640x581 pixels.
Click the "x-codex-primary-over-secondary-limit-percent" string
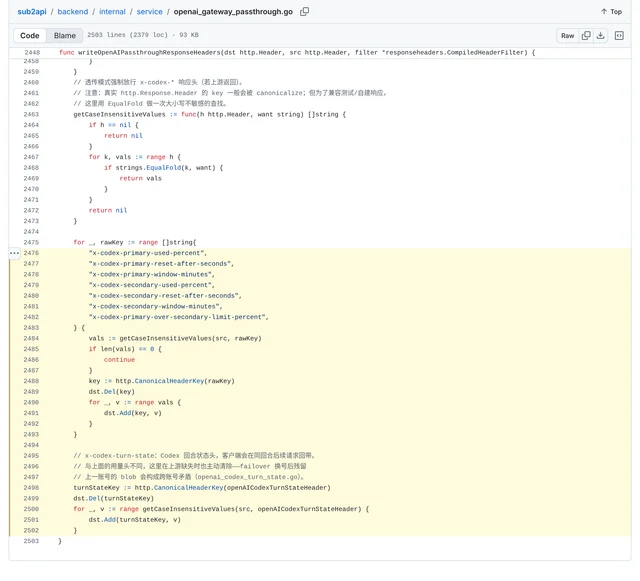(x=177, y=317)
